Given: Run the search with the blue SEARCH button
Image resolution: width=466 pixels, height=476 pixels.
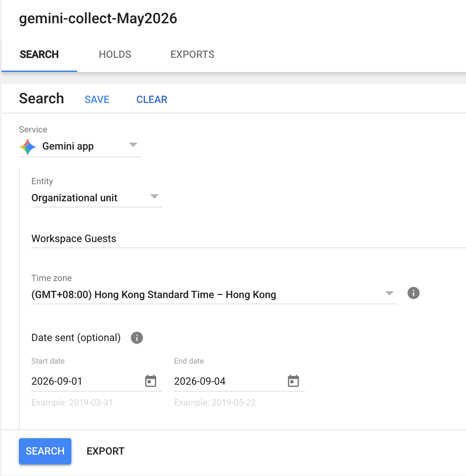Looking at the screenshot, I should (x=45, y=451).
